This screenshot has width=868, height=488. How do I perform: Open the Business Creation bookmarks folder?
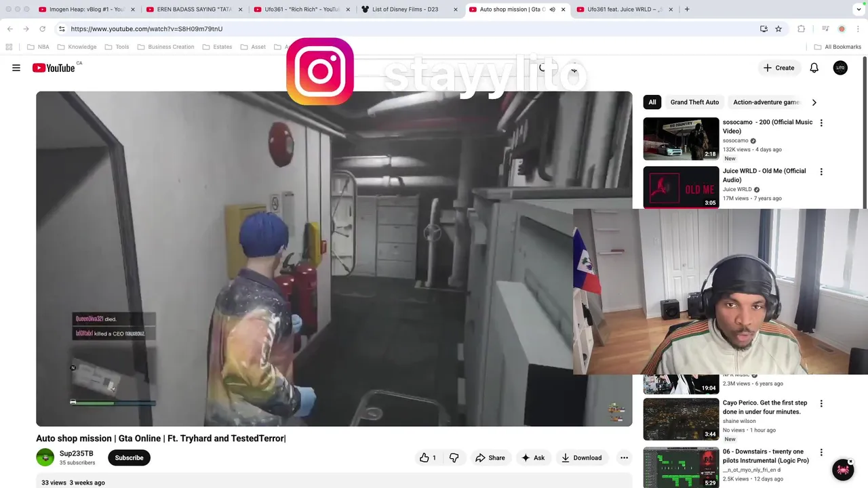point(165,47)
